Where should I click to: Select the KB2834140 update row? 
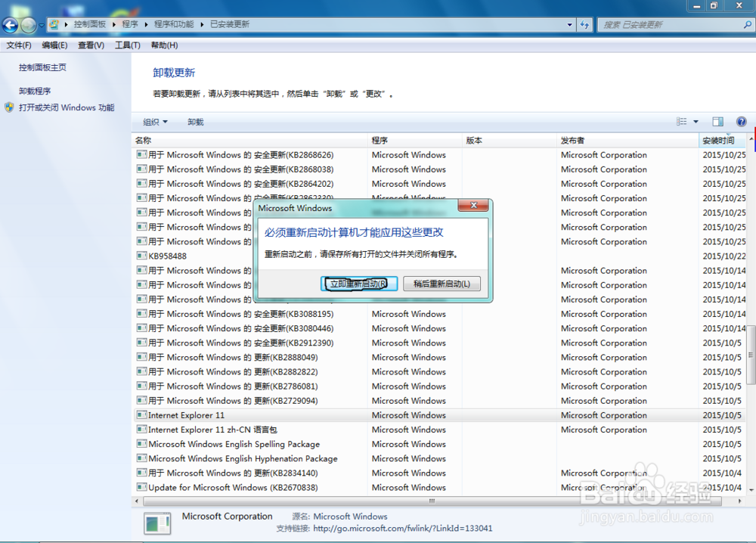[439, 473]
